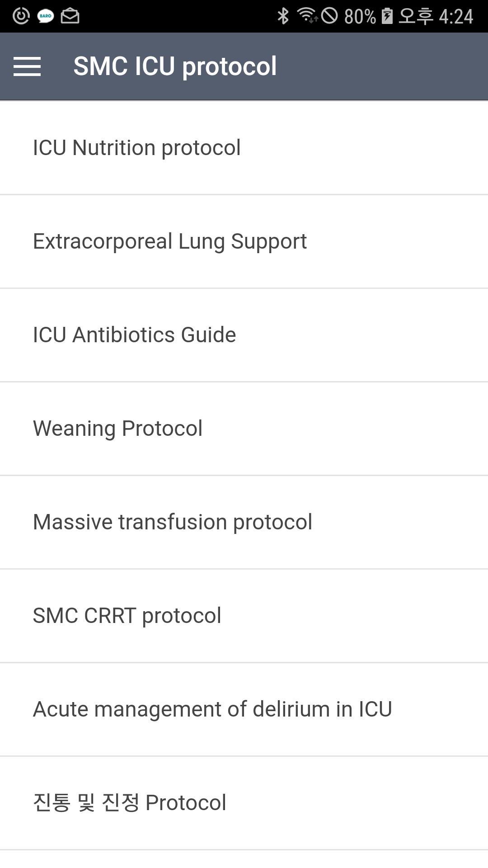Open the Weaning Protocol item
Image resolution: width=488 pixels, height=868 pixels.
point(244,429)
